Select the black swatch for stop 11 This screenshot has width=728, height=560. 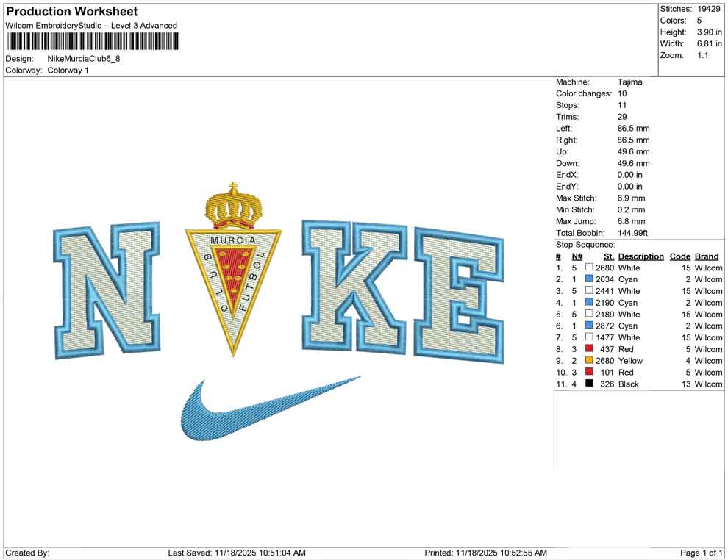point(588,384)
